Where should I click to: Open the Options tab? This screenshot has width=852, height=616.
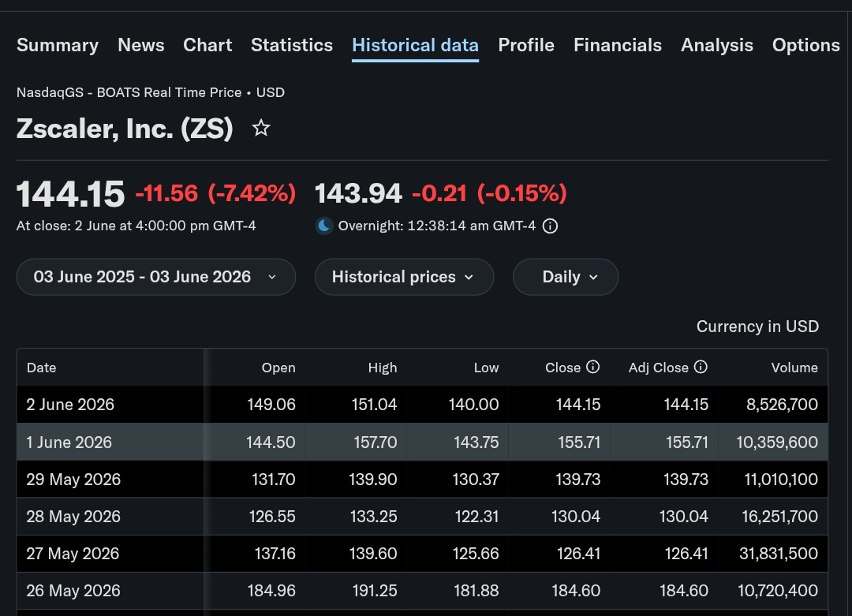pos(806,45)
